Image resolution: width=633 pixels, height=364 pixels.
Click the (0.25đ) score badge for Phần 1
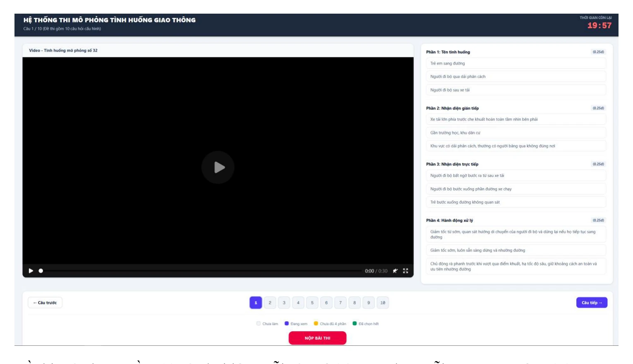click(598, 52)
